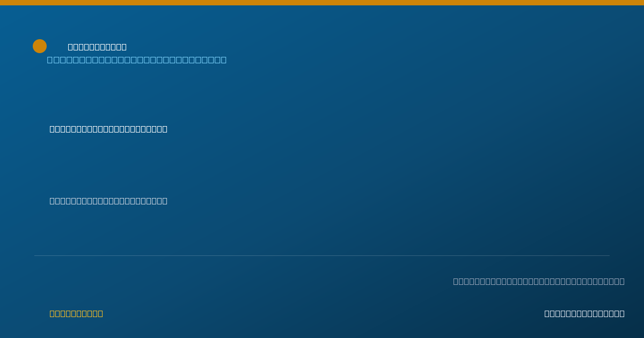This screenshot has width=644, height=338.
Task: Click the first white body text line
Action: [108, 129]
